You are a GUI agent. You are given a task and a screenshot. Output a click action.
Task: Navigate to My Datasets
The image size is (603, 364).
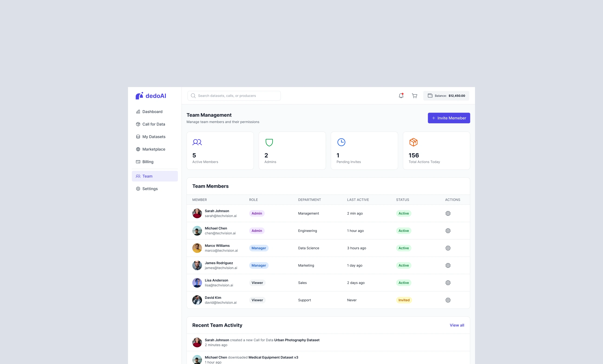154,137
